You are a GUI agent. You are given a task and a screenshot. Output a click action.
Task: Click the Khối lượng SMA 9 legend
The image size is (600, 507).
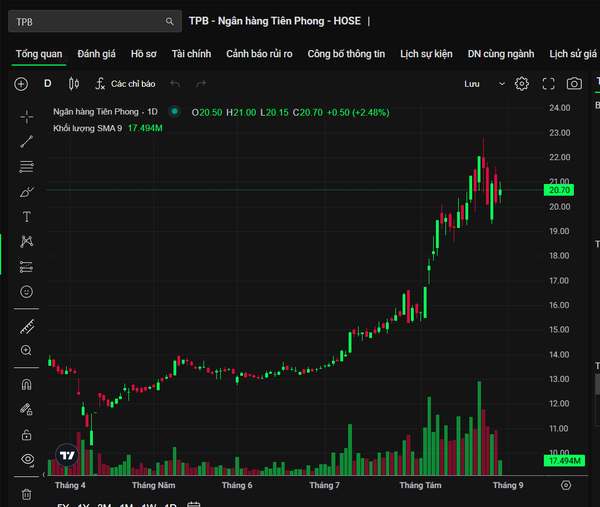pos(87,128)
